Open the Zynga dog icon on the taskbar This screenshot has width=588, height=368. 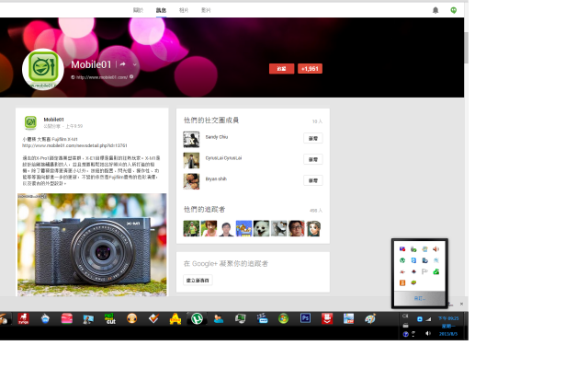point(23,319)
